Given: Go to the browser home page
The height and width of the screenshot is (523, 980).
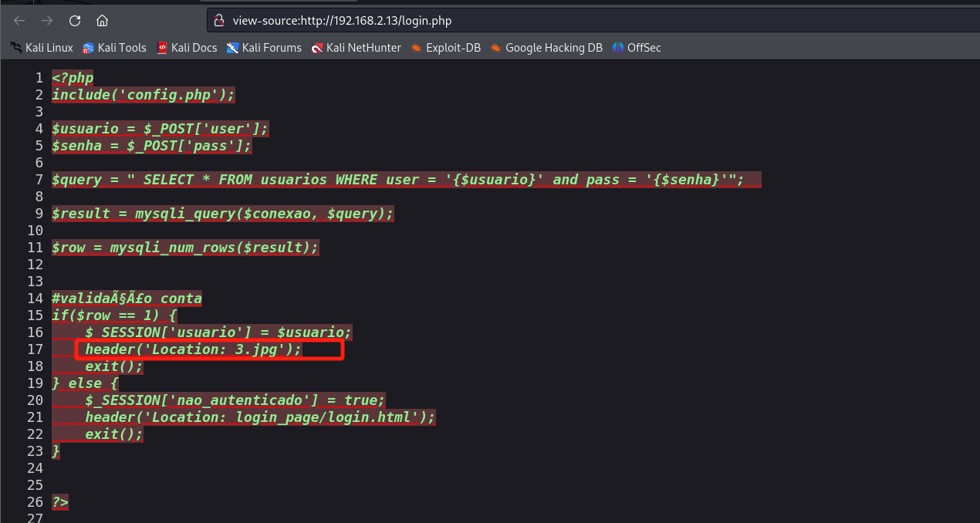Looking at the screenshot, I should pos(102,21).
